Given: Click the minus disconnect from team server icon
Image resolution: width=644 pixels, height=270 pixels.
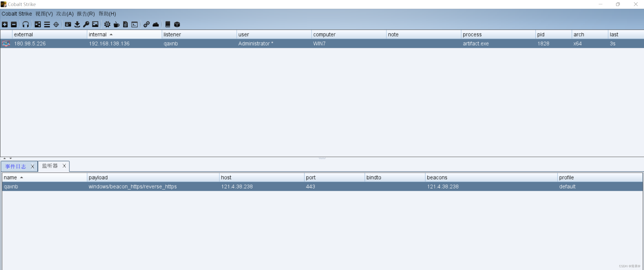Looking at the screenshot, I should 14,24.
